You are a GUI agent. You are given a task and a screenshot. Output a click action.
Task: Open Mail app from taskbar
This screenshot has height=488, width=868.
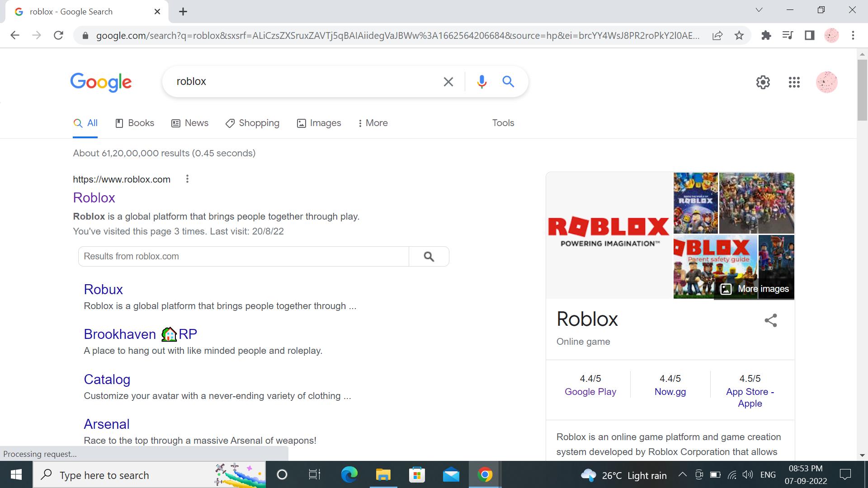tap(451, 475)
